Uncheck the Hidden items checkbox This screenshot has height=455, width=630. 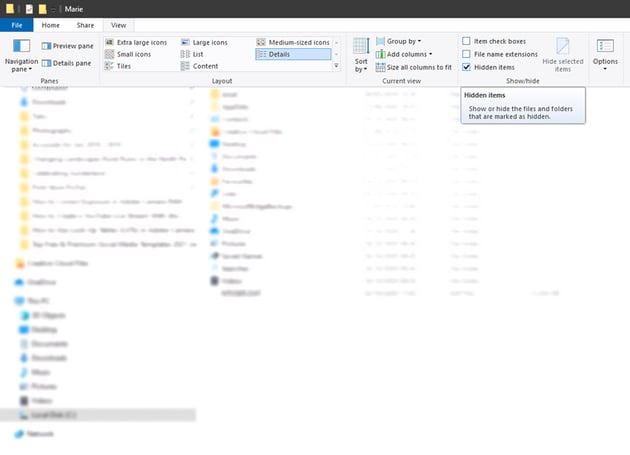tap(466, 67)
